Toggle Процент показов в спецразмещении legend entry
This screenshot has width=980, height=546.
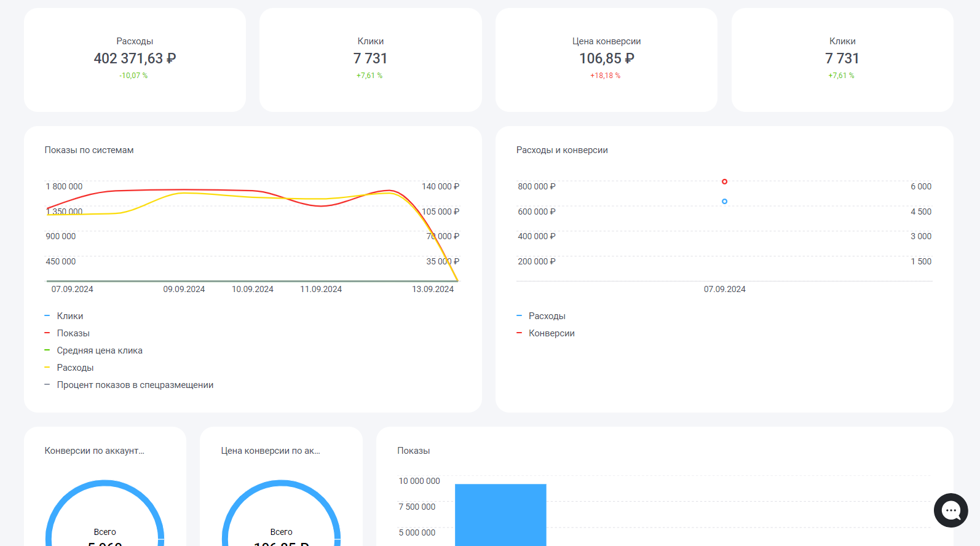tap(129, 385)
